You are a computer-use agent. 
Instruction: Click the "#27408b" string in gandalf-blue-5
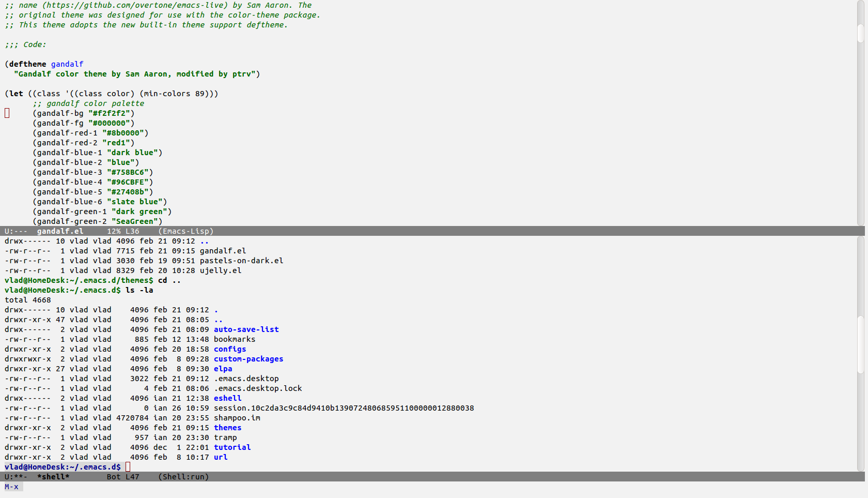pyautogui.click(x=128, y=192)
